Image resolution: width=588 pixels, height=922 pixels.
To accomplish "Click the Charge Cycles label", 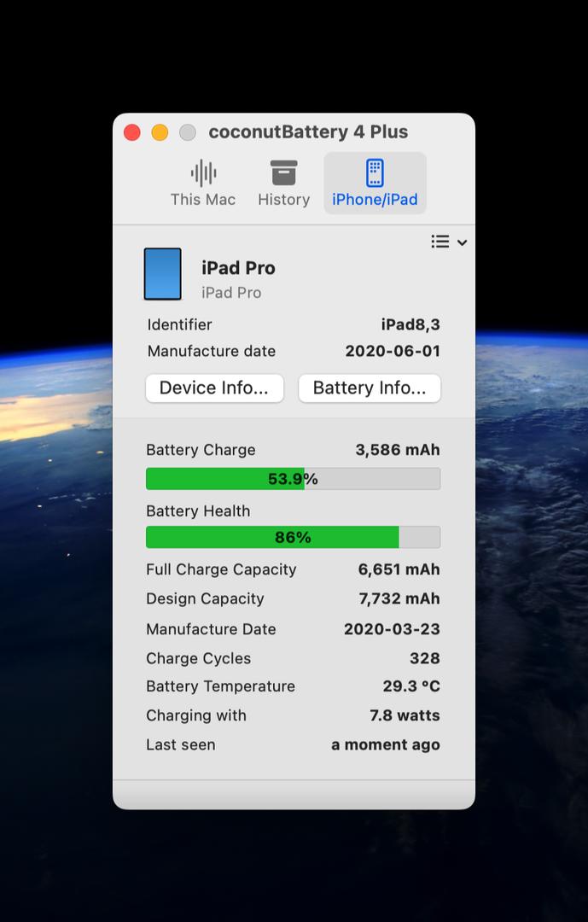I will pos(198,658).
